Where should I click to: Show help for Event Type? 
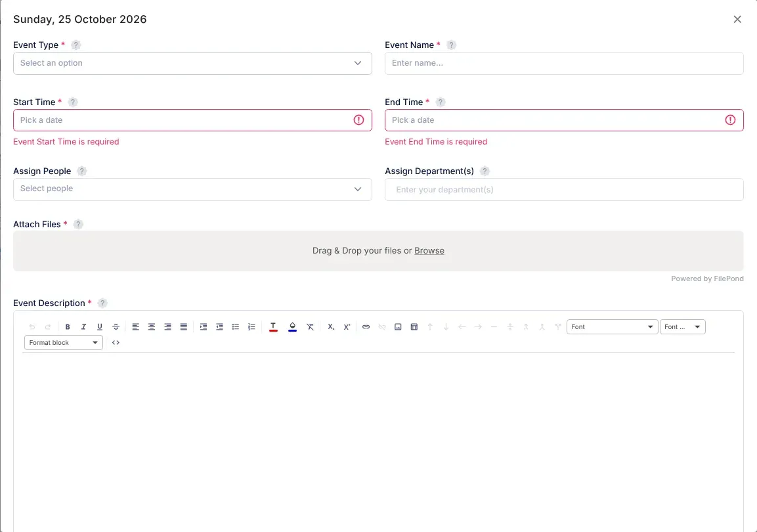[76, 45]
